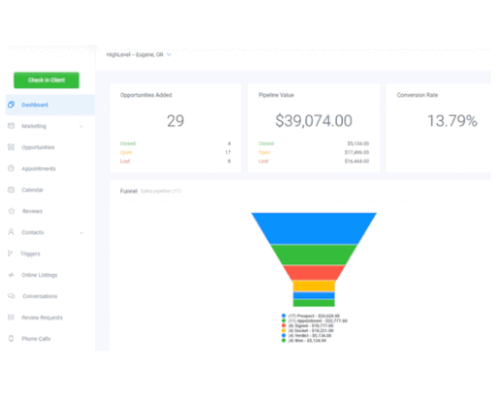Expand the Marketing submenu chevron
The height and width of the screenshot is (400, 500).
pyautogui.click(x=81, y=126)
